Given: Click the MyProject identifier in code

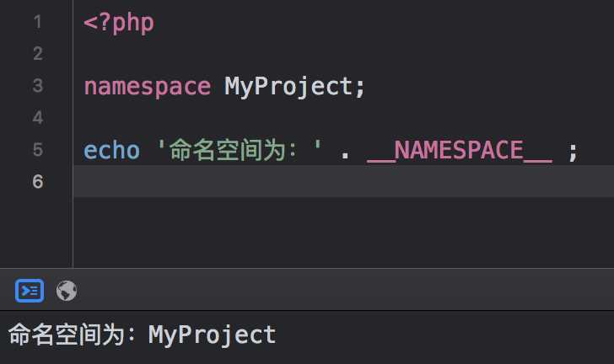Looking at the screenshot, I should [288, 87].
